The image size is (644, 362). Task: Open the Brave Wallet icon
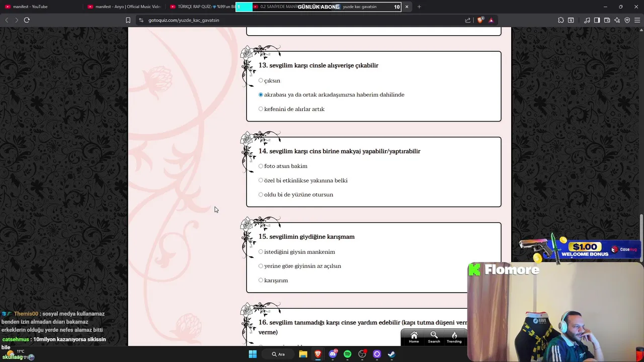[x=607, y=20]
